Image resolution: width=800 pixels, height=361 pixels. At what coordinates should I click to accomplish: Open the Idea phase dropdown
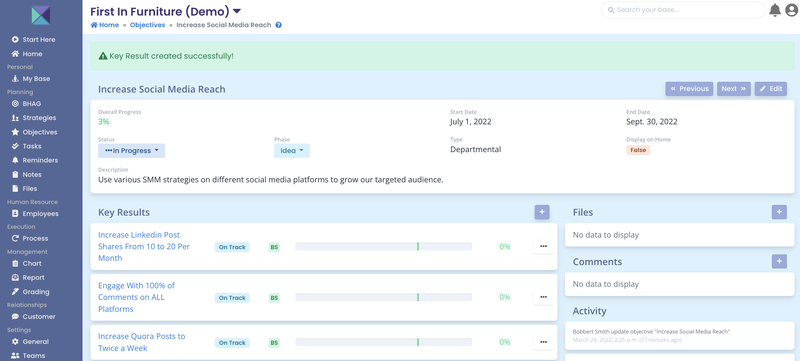click(292, 150)
